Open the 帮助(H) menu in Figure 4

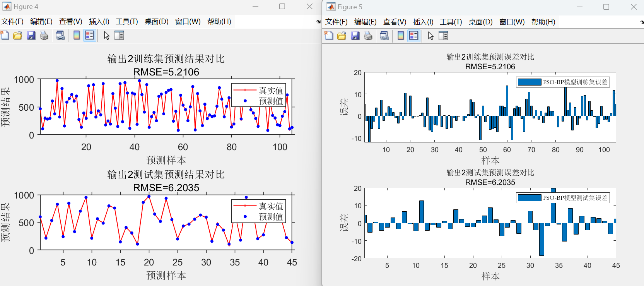pos(219,22)
